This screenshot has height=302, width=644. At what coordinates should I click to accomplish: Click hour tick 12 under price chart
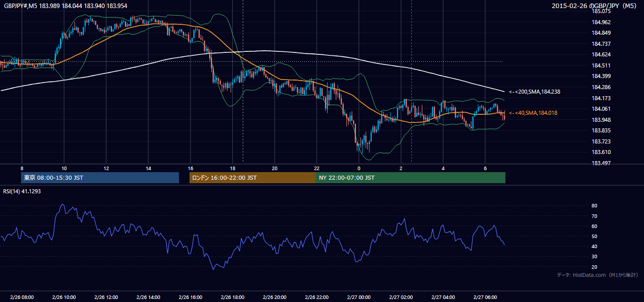[x=106, y=168]
